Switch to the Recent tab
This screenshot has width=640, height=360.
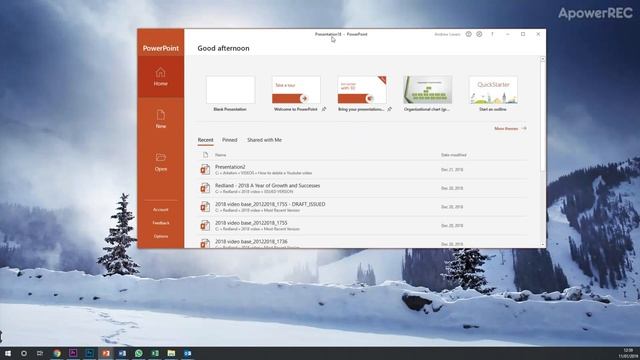tap(205, 140)
